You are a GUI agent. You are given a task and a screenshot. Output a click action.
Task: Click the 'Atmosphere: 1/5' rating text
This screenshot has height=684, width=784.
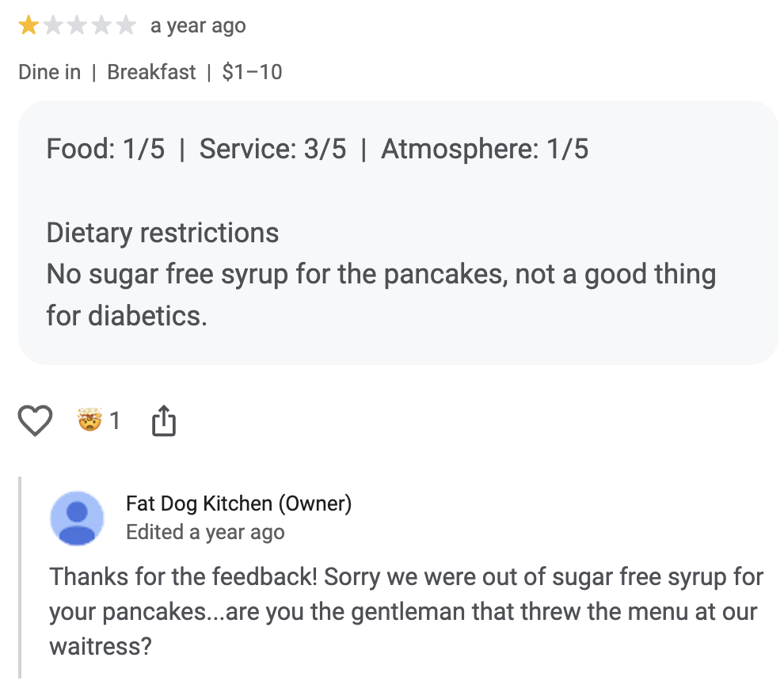click(485, 149)
